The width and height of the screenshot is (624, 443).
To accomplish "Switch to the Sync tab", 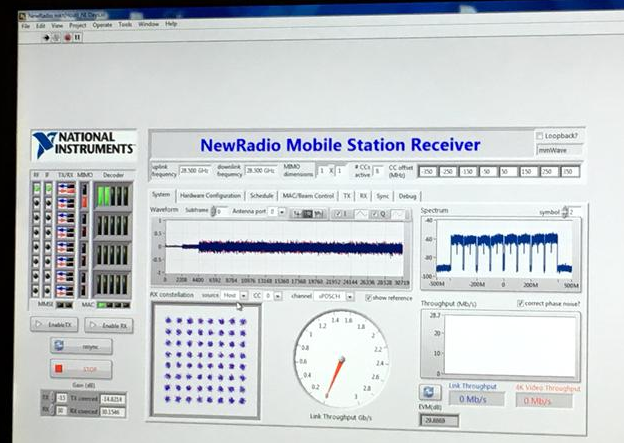I will (382, 196).
